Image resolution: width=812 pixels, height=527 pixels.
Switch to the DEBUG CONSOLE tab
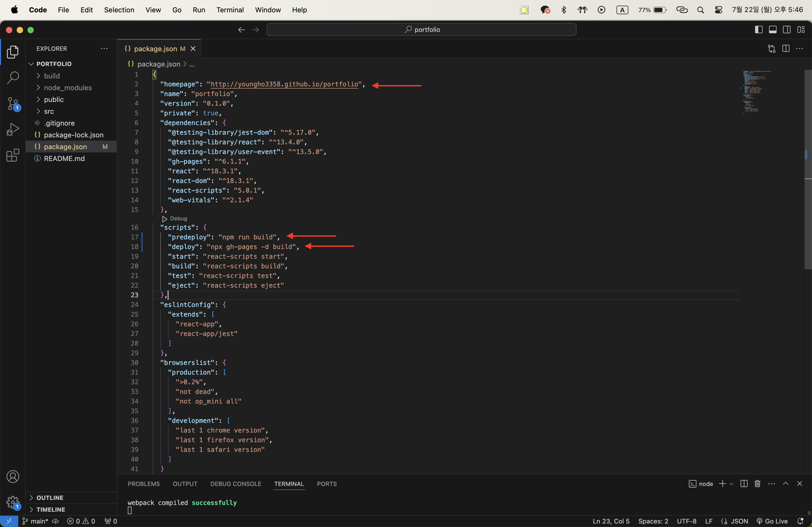tap(236, 484)
